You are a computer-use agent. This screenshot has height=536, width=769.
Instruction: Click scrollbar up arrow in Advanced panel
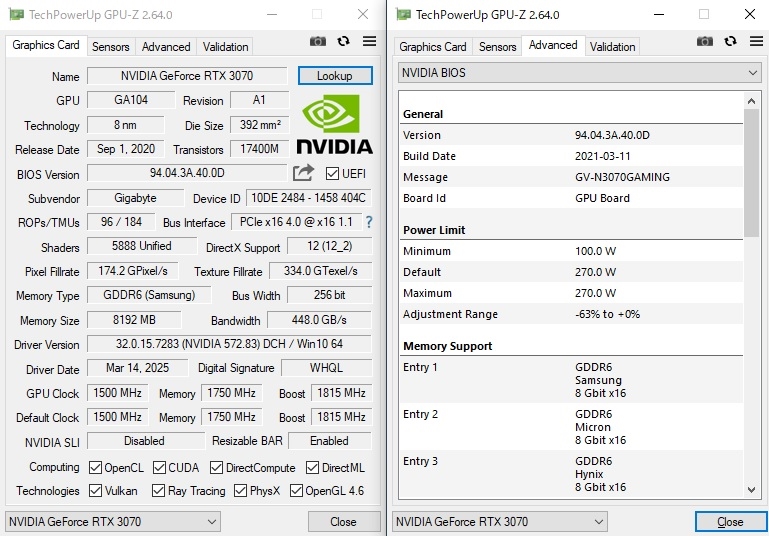[751, 101]
